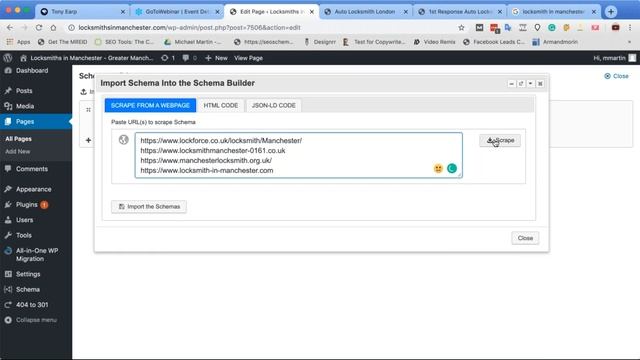The width and height of the screenshot is (640, 360).
Task: Minimize the Import Schema dialog
Action: (511, 83)
